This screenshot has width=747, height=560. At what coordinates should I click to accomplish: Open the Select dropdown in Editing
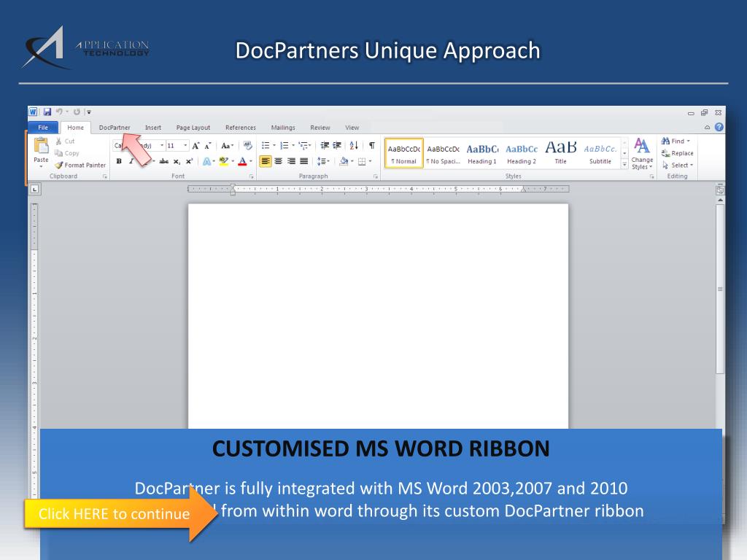[x=678, y=166]
